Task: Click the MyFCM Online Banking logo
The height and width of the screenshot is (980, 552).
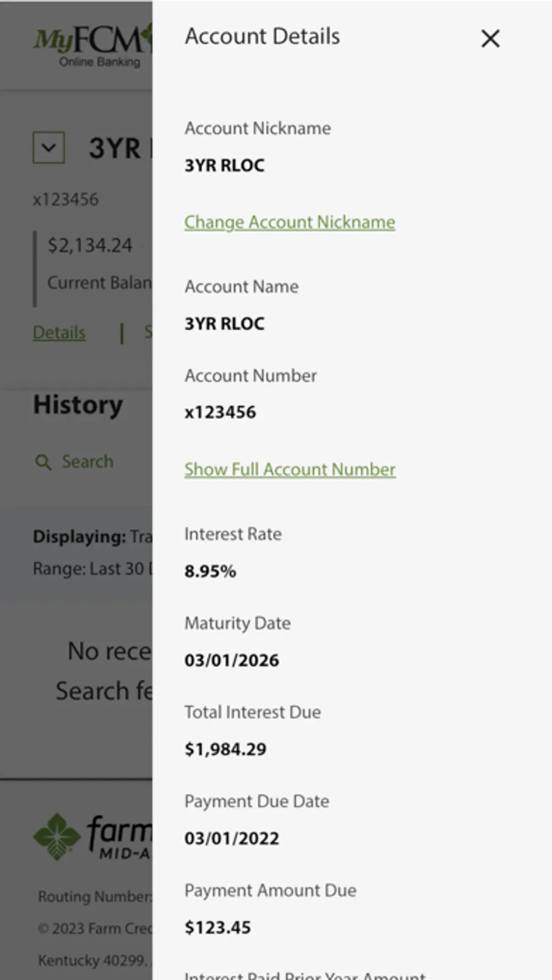Action: tap(92, 46)
